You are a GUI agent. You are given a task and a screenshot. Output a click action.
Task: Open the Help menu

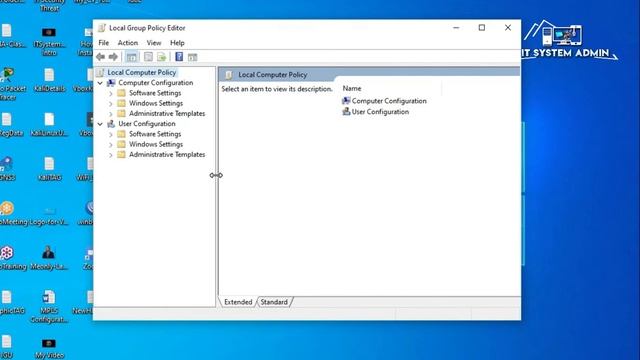pos(177,42)
